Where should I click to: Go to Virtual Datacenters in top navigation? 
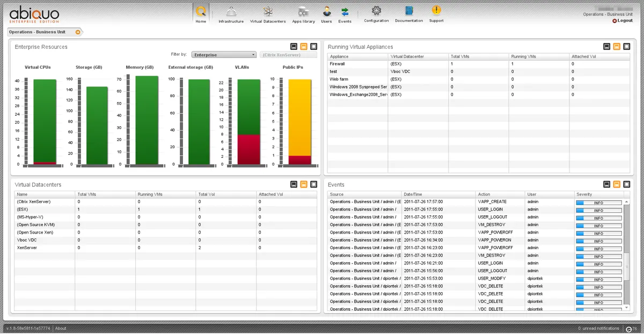[268, 14]
